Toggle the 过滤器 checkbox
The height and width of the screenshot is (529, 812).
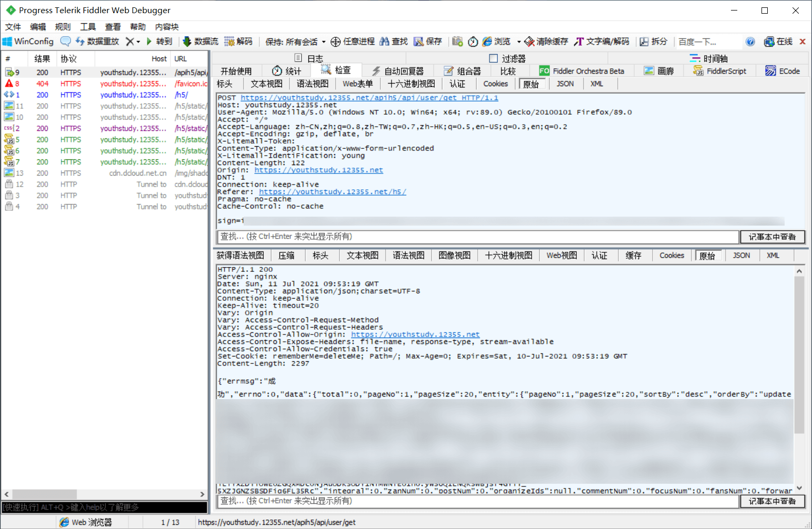coord(493,58)
